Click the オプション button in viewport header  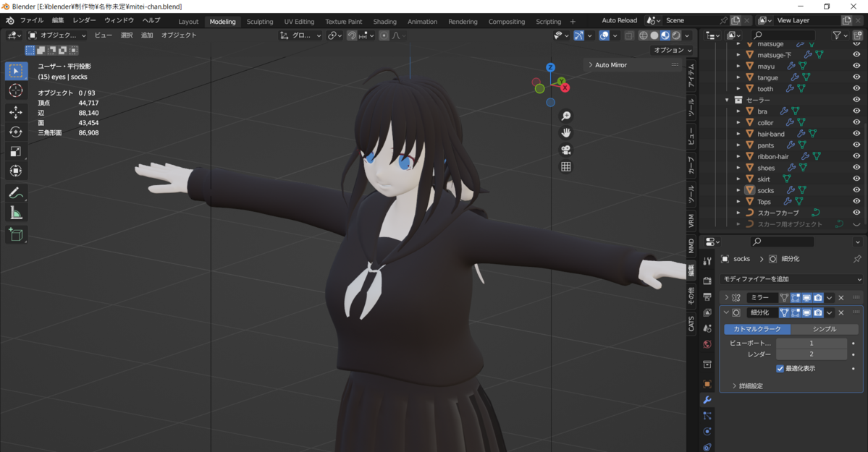(672, 50)
